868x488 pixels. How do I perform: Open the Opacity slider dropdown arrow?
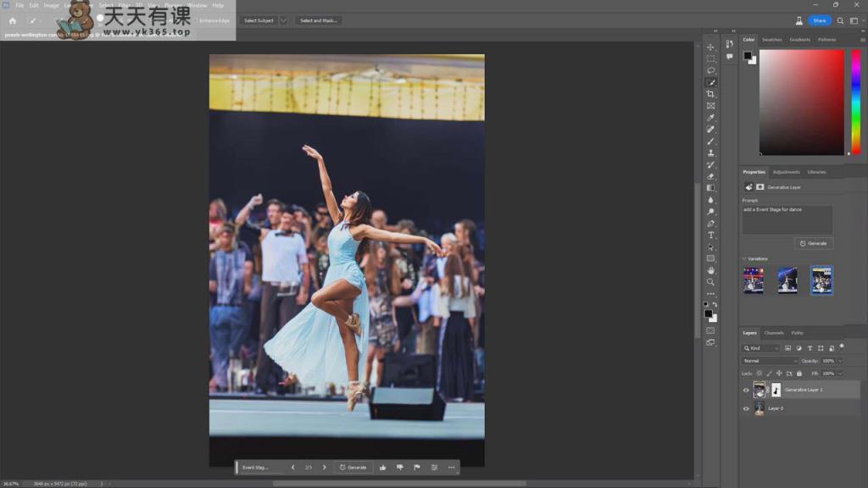[x=840, y=361]
